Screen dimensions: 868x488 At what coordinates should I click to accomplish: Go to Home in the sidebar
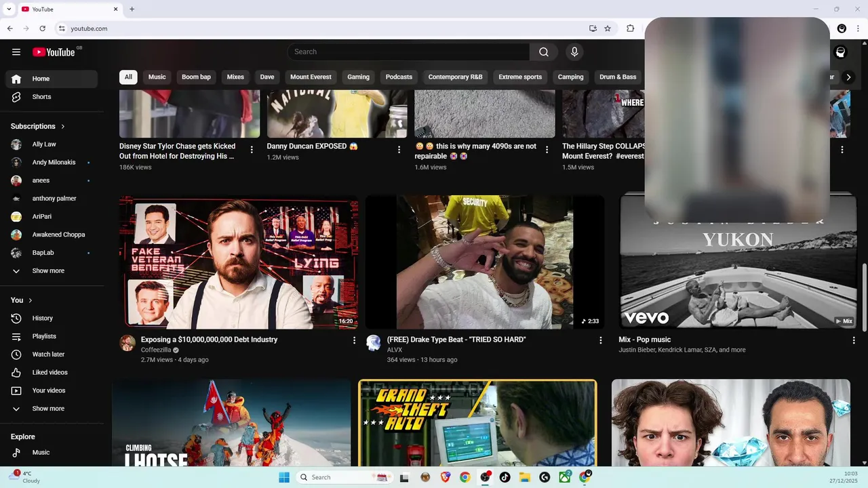point(52,79)
